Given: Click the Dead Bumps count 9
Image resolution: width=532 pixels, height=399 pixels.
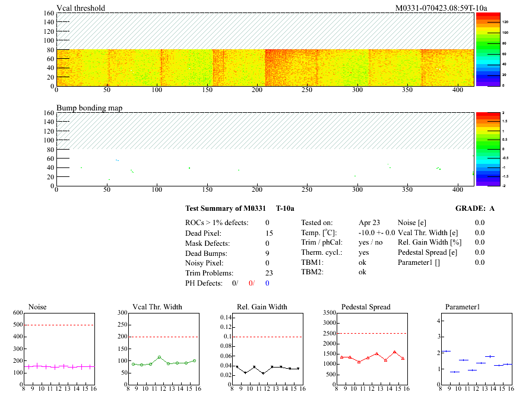Looking at the screenshot, I should tap(268, 254).
